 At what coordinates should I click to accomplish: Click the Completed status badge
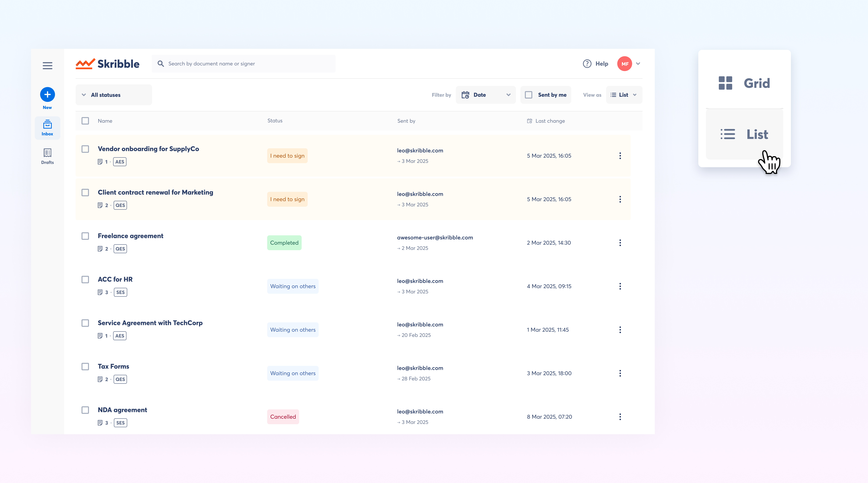(x=284, y=243)
